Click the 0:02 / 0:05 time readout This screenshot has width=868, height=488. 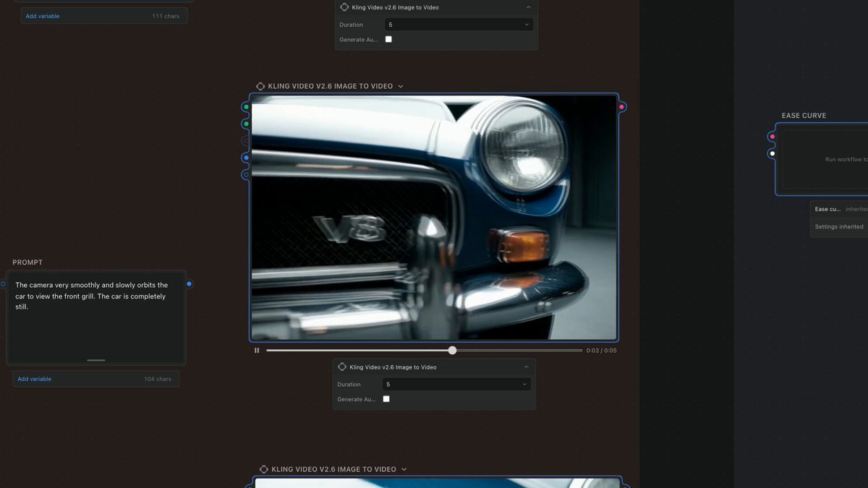602,351
